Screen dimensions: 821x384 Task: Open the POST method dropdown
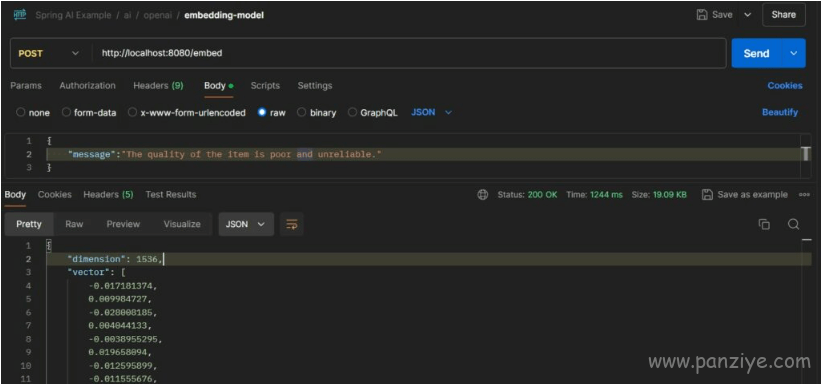click(x=48, y=53)
